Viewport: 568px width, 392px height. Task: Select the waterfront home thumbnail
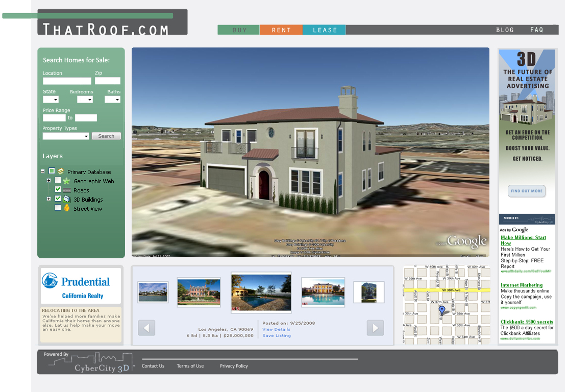[153, 292]
